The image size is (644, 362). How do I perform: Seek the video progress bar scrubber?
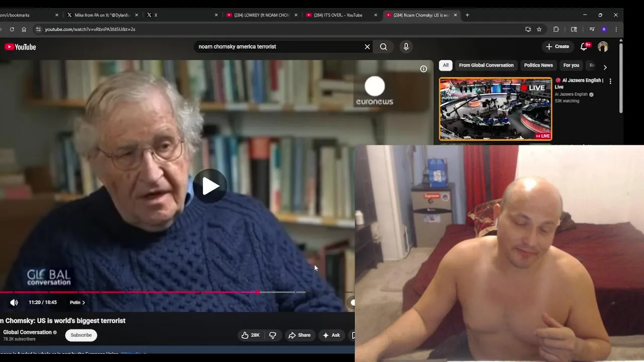tap(258, 292)
